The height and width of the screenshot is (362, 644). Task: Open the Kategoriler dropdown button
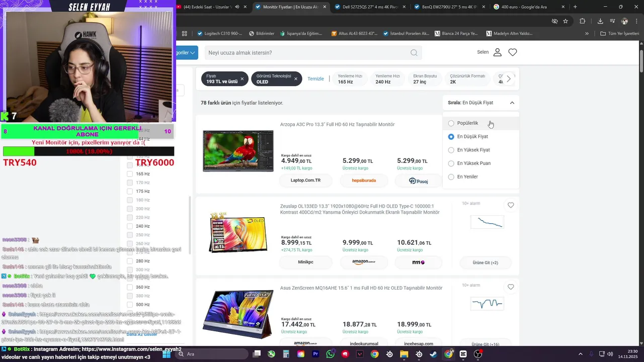click(x=186, y=53)
